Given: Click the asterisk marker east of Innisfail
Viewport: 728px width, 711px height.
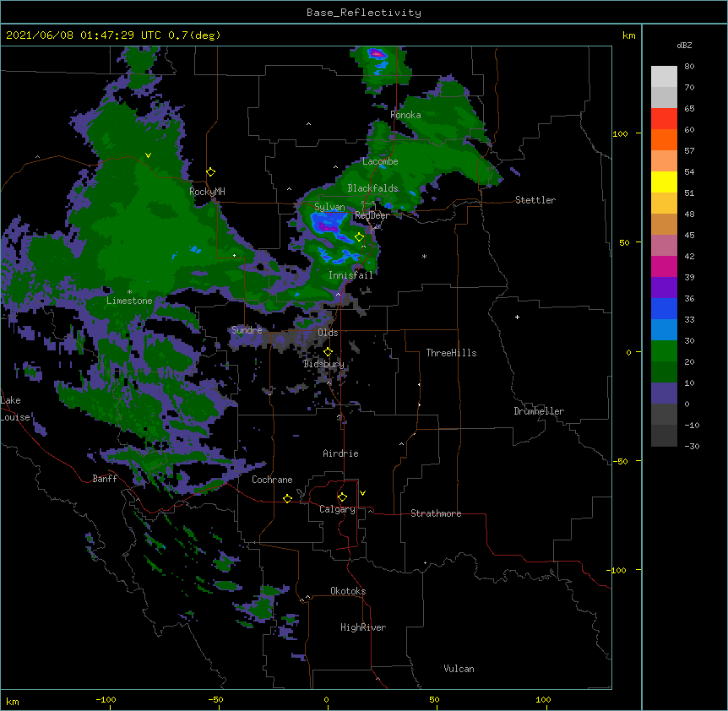Looking at the screenshot, I should click(x=424, y=257).
